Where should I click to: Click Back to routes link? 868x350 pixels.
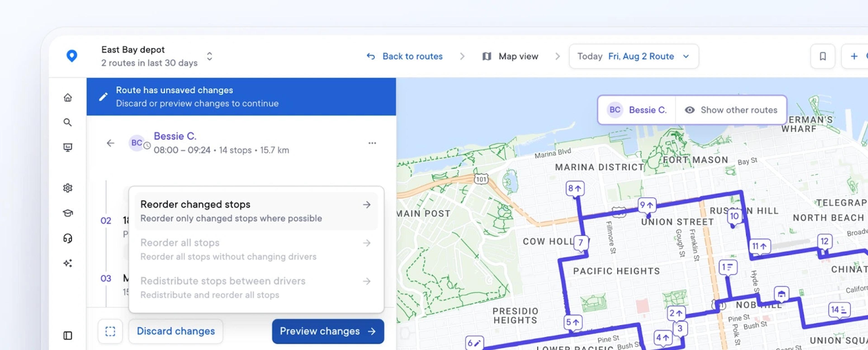click(x=405, y=56)
